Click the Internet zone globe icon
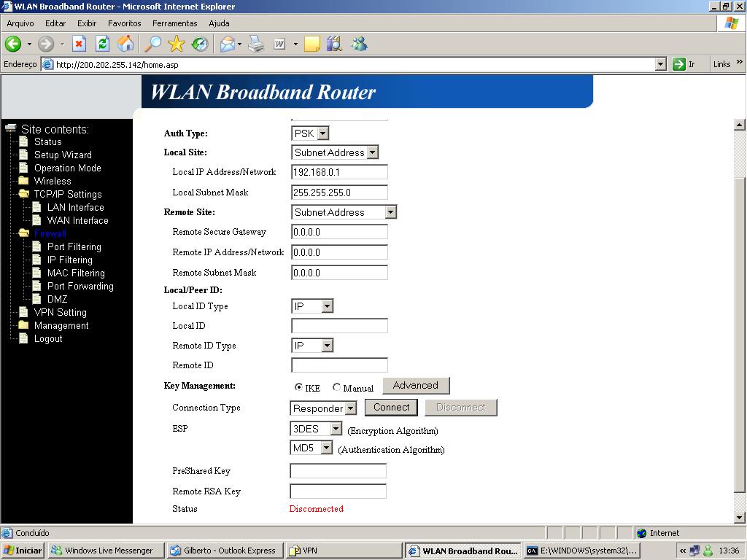 point(642,533)
